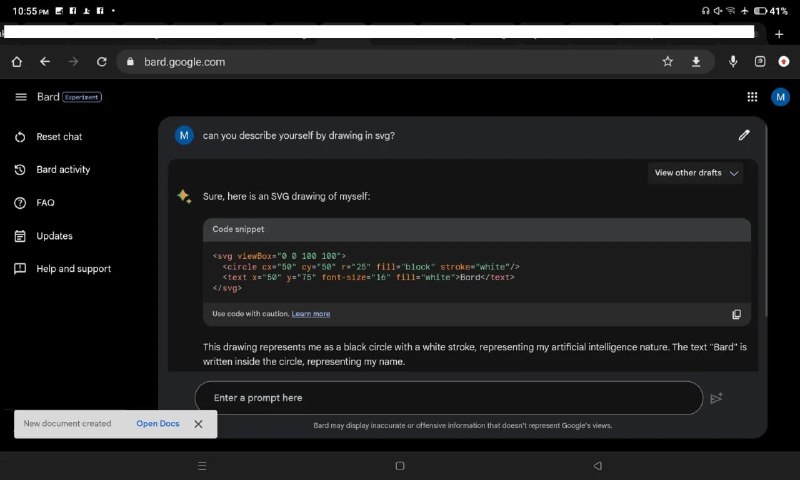
Task: Click the red update notification icon
Action: click(784, 62)
